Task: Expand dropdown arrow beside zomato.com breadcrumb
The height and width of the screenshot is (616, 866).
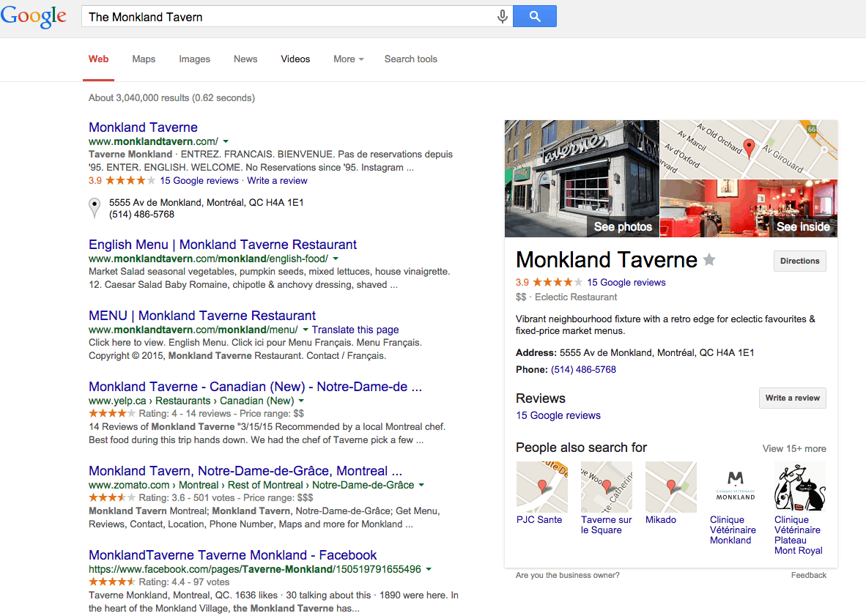Action: 421,485
